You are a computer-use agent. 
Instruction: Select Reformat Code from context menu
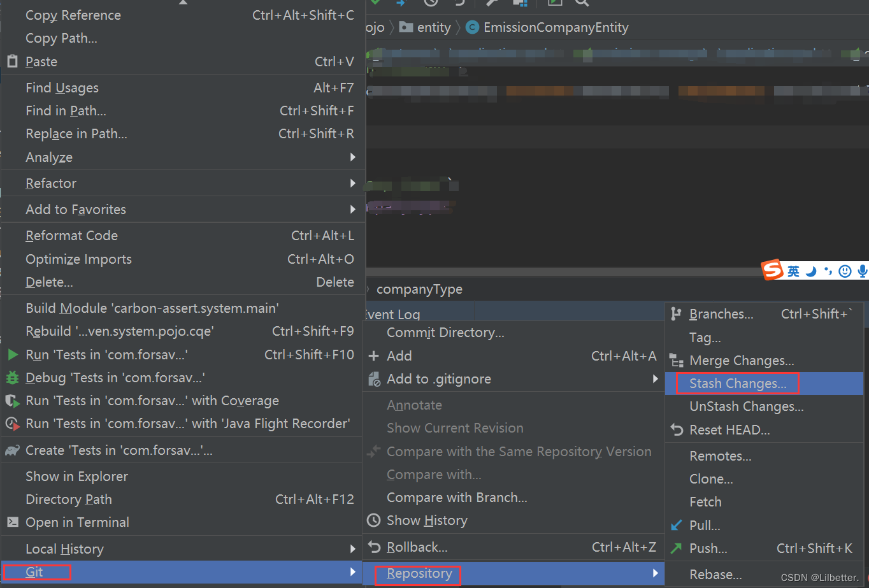pos(71,235)
